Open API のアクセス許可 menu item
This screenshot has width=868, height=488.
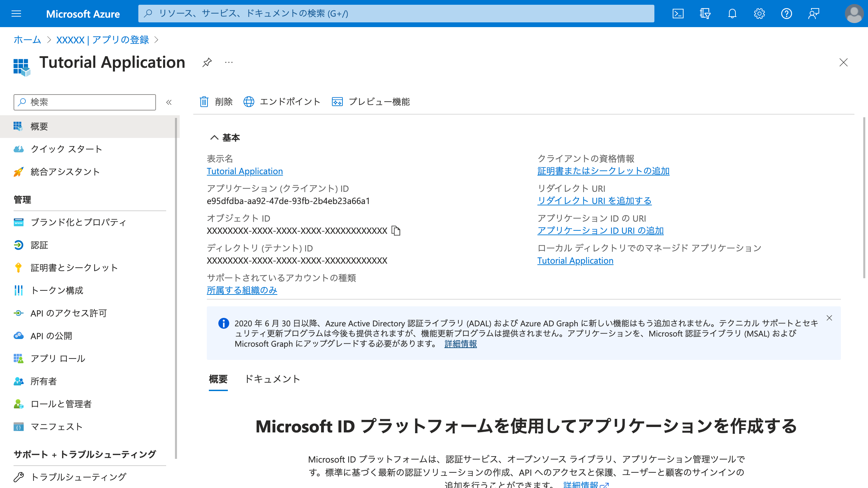tap(68, 313)
